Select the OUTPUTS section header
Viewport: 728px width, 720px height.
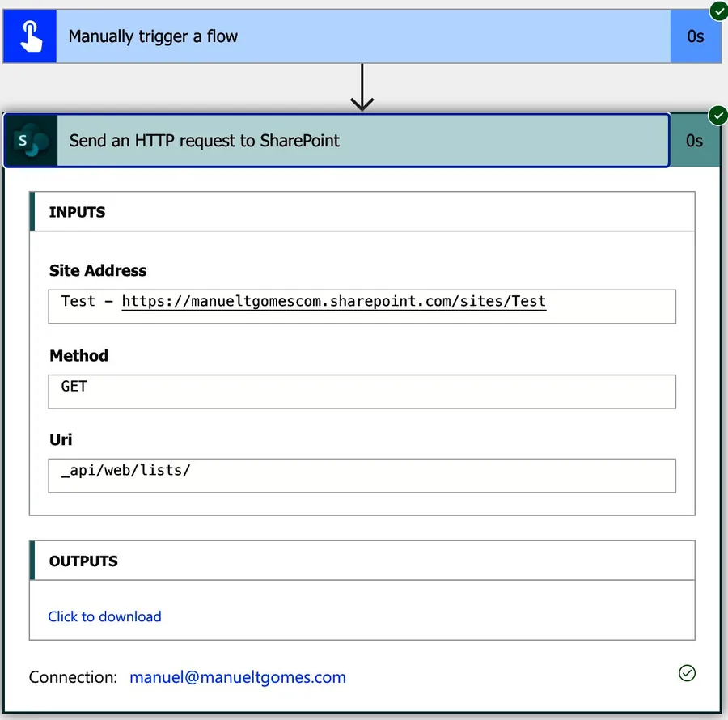point(83,561)
